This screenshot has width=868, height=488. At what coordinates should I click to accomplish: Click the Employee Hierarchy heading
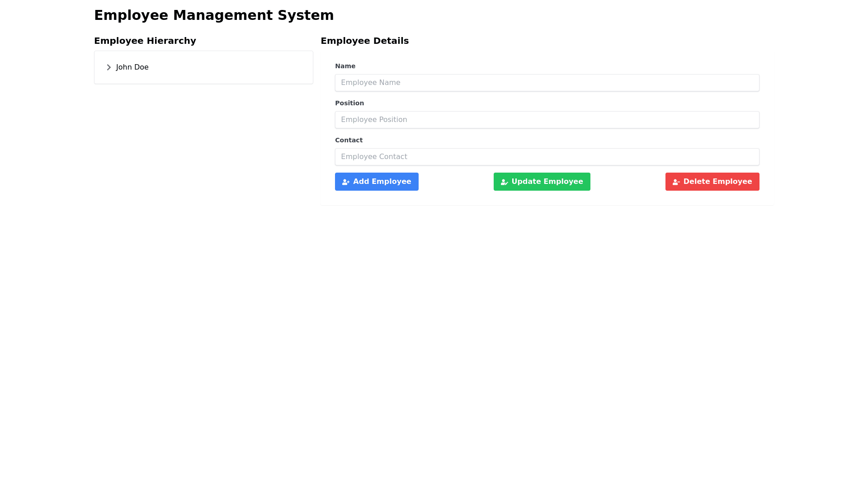(145, 41)
